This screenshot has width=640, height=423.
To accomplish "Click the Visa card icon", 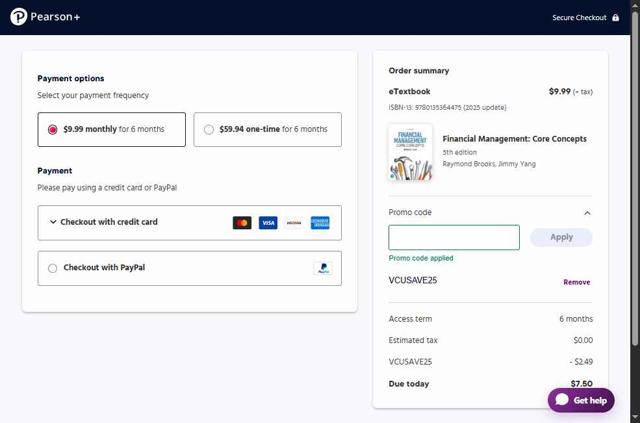I will 268,223.
